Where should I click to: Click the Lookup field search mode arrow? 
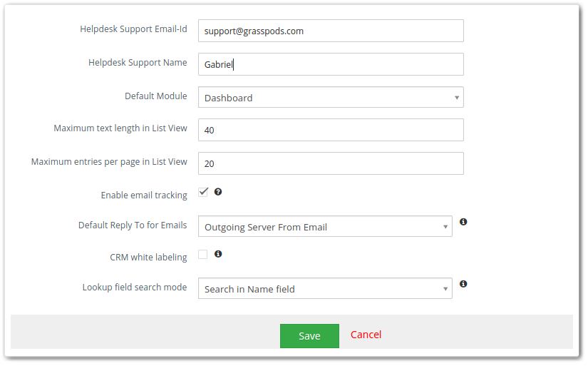pyautogui.click(x=445, y=289)
